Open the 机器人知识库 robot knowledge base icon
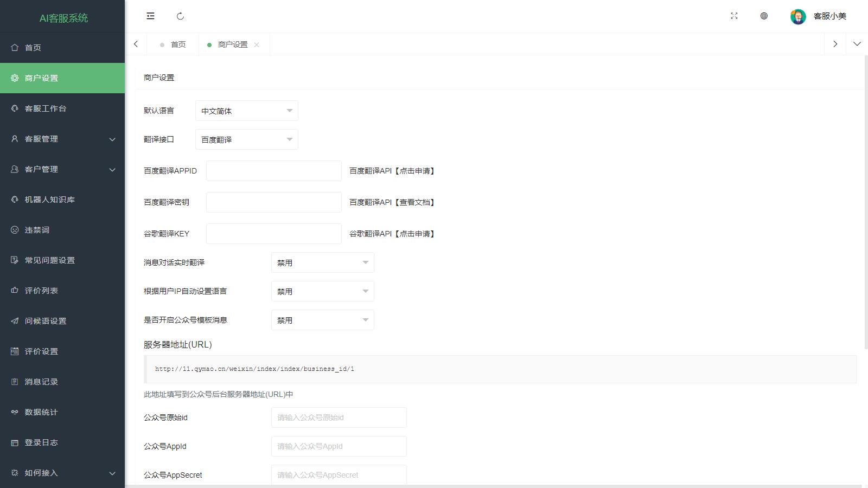Screen dimensions: 868x488 (15, 199)
